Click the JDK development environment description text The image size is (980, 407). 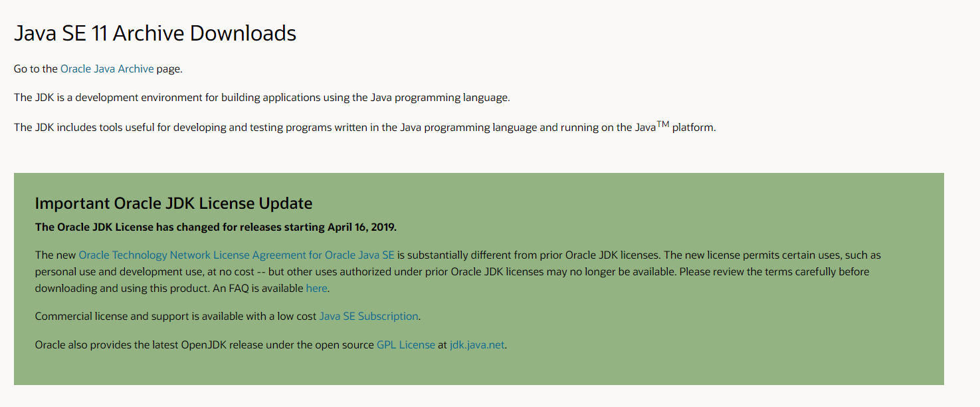tap(262, 97)
